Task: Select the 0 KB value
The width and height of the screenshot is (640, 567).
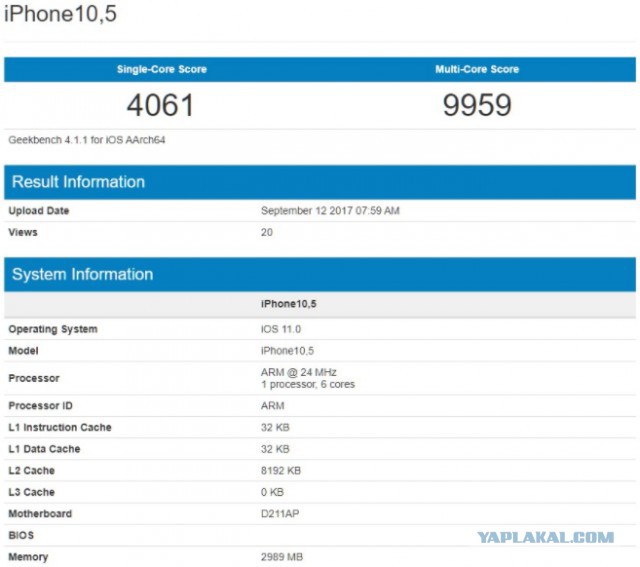Action: pyautogui.click(x=272, y=492)
